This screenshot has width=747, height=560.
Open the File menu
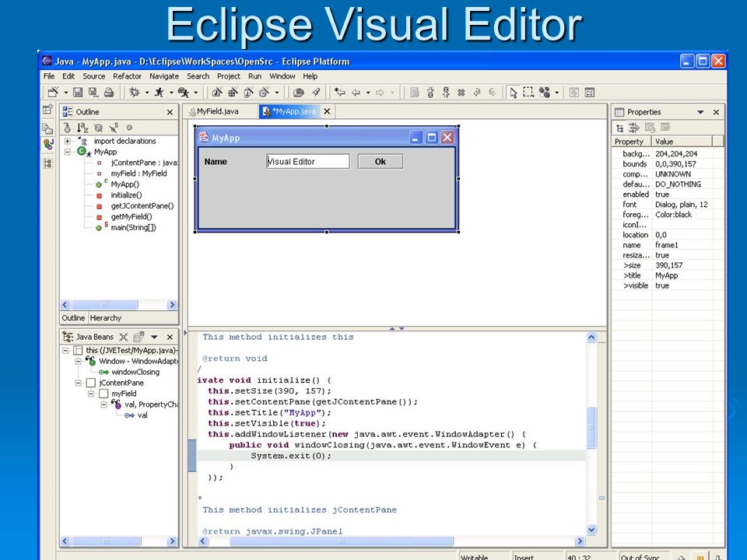[48, 76]
